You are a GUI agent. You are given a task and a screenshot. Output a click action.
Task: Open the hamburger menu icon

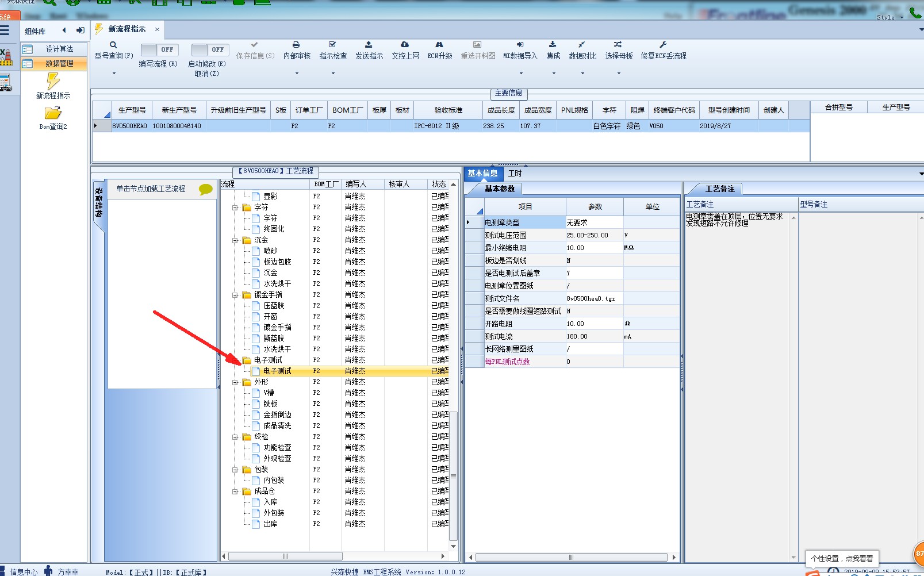click(5, 30)
